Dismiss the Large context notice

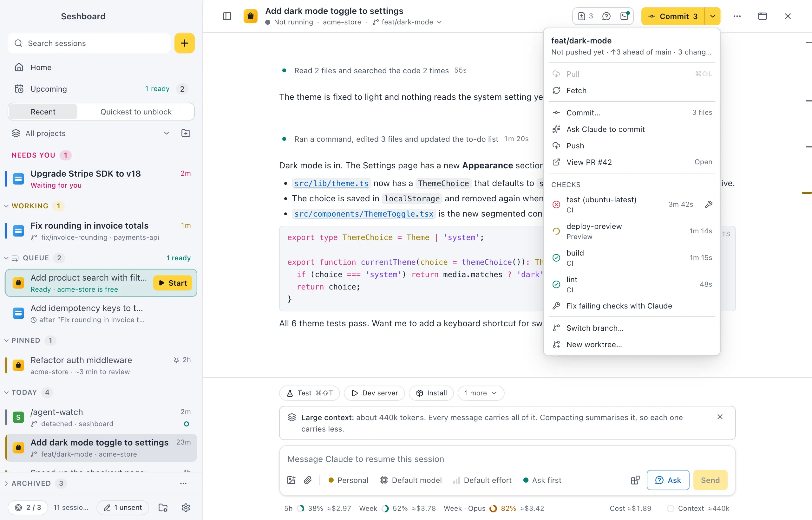tap(720, 417)
